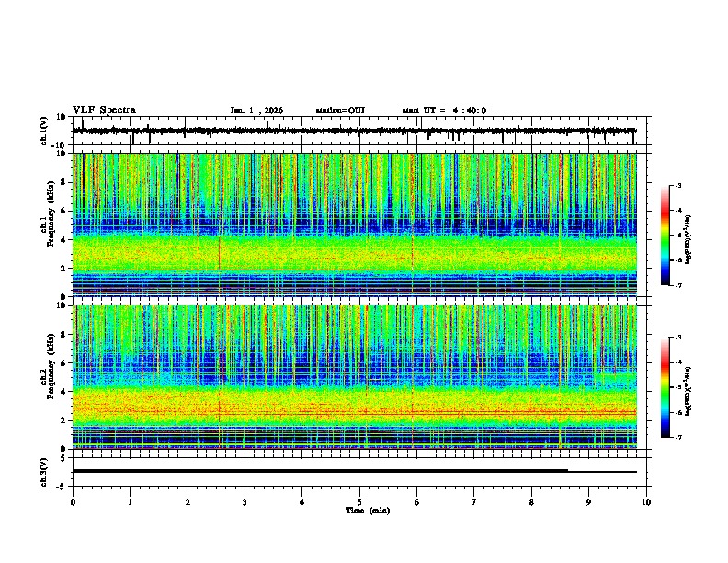Click the "ch.1(V)" waveform axis label

(x=44, y=131)
